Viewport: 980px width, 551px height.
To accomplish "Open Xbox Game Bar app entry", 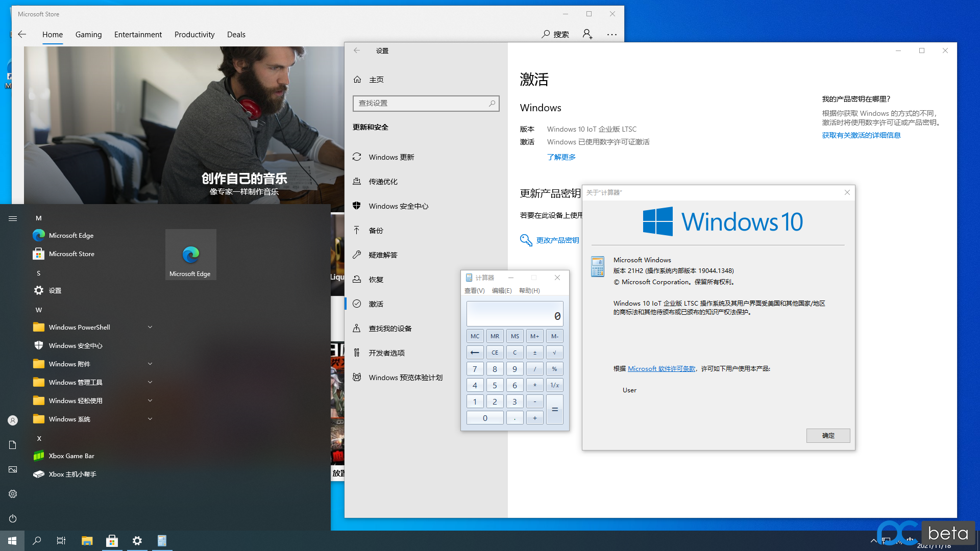I will 71,456.
